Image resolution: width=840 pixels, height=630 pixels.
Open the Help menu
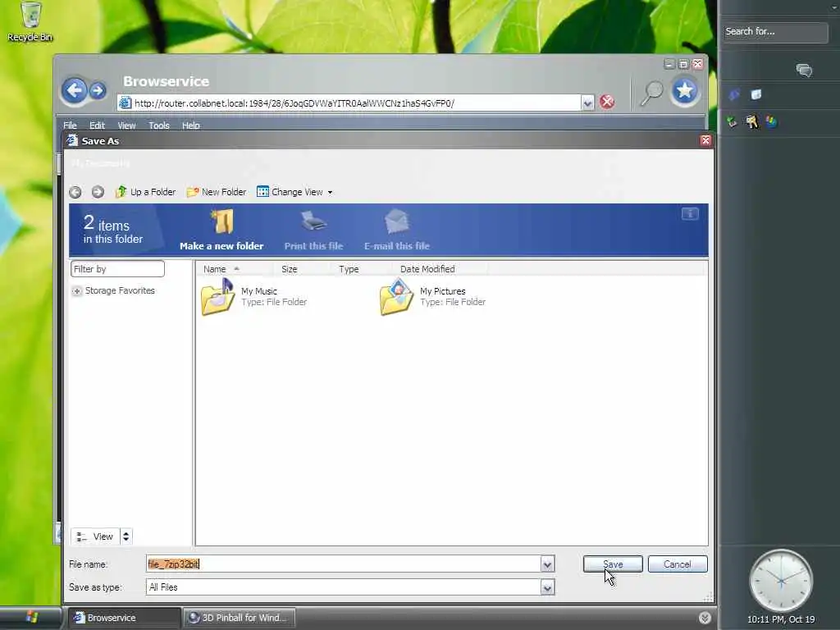click(190, 126)
